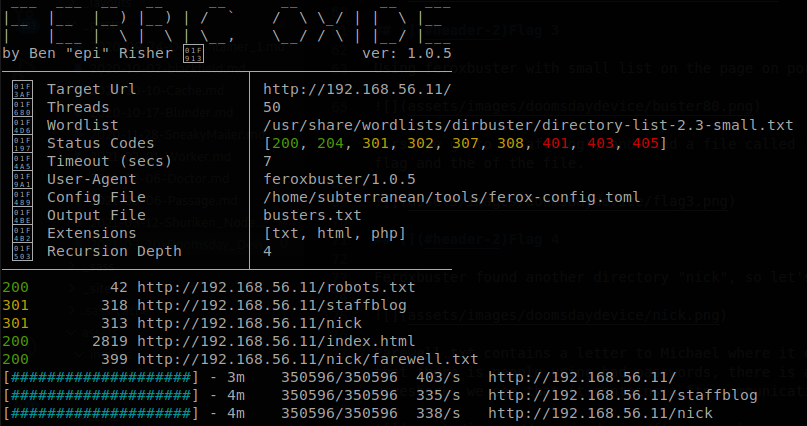Click the by Ben "epi" Risher credit
The height and width of the screenshot is (426, 807).
click(87, 54)
